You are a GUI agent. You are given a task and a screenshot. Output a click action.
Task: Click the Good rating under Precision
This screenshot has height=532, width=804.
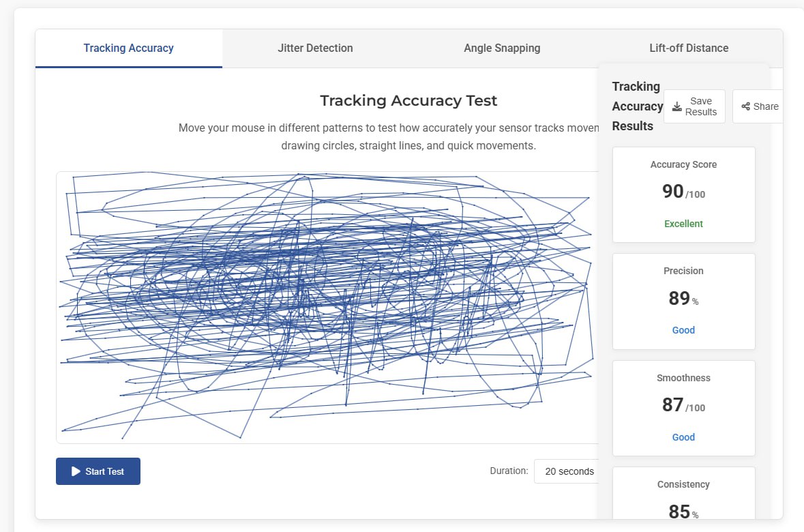click(683, 330)
